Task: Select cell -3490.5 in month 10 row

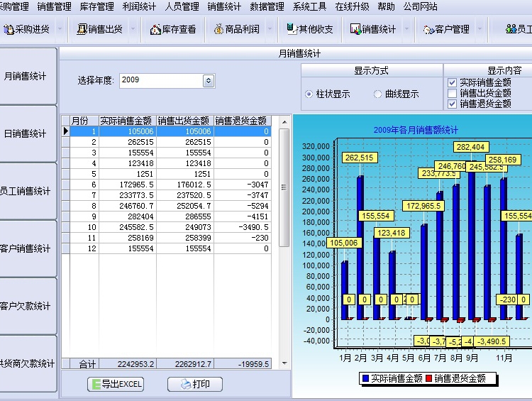Action: pyautogui.click(x=243, y=227)
